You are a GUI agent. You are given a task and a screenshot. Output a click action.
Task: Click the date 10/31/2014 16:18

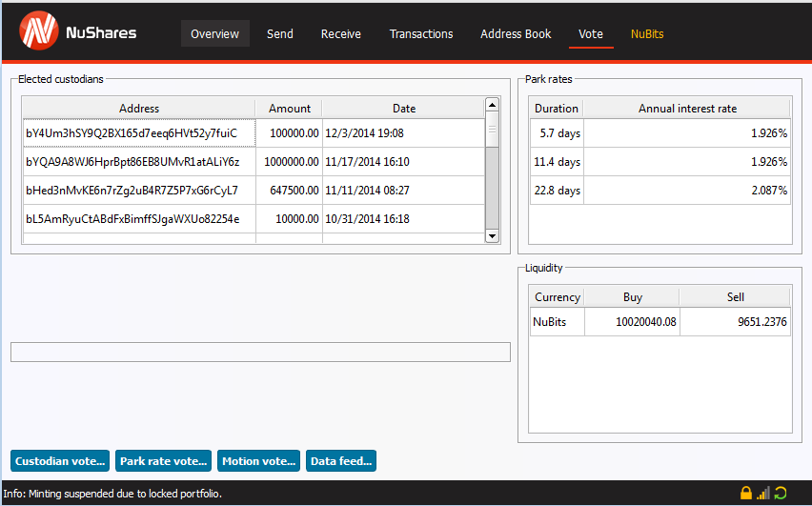pos(403,218)
